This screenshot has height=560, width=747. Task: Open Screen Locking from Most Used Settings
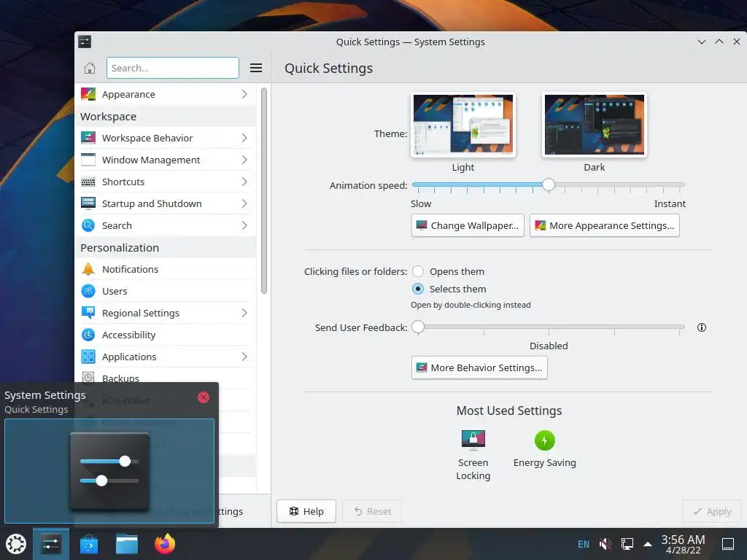coord(473,455)
